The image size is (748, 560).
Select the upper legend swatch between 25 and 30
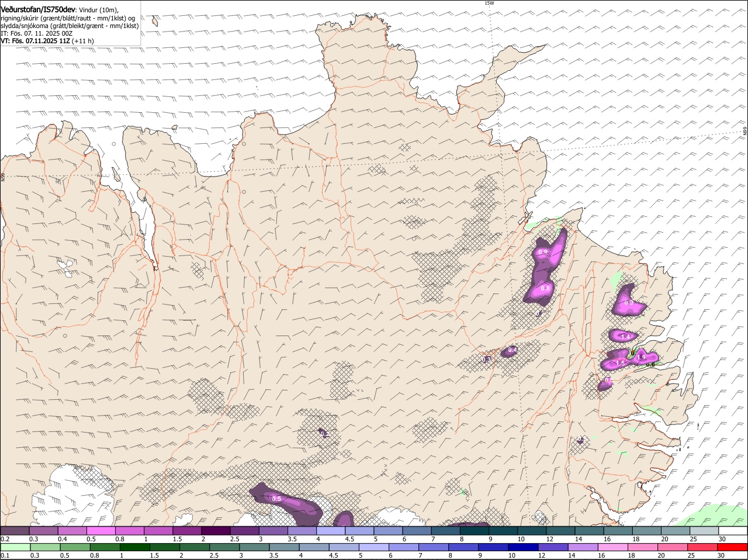[705, 531]
